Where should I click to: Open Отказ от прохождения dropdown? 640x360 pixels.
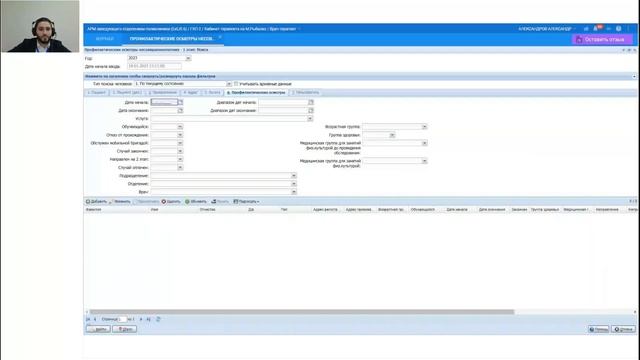coord(180,135)
